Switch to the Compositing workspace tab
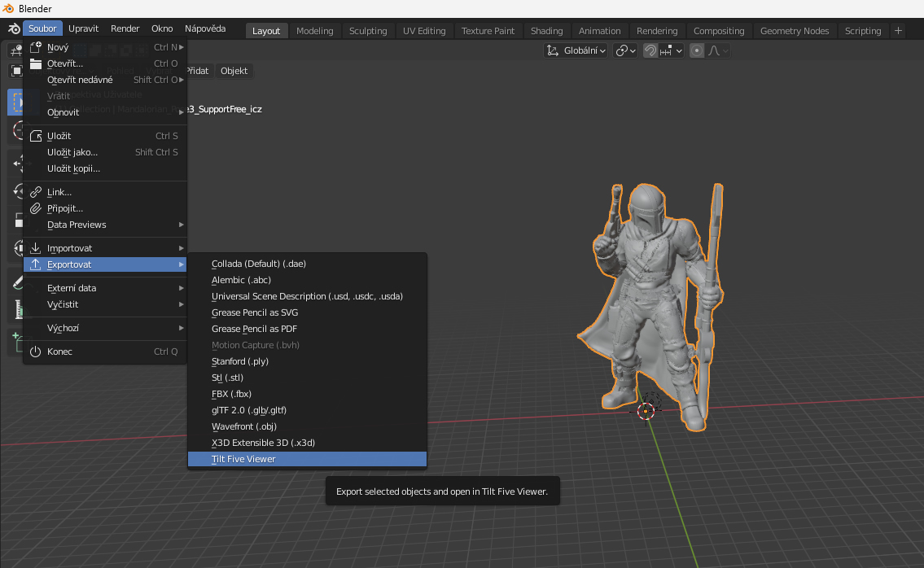Screen dimensions: 924x568 (x=719, y=31)
